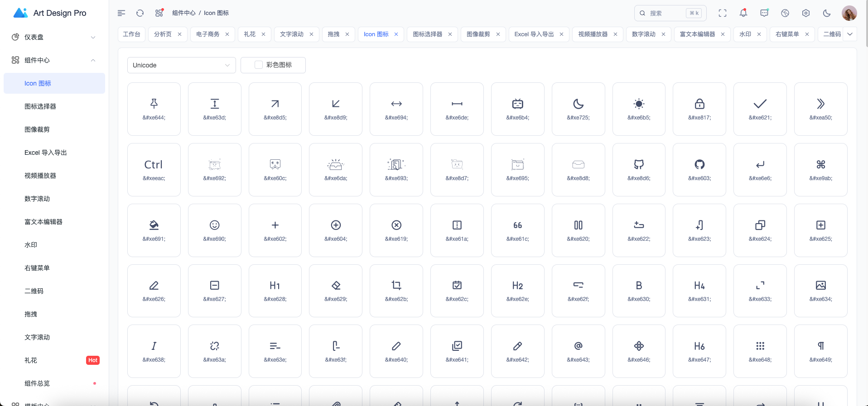Close the Icon 图标 tab
Image resolution: width=868 pixels, height=406 pixels.
click(396, 34)
